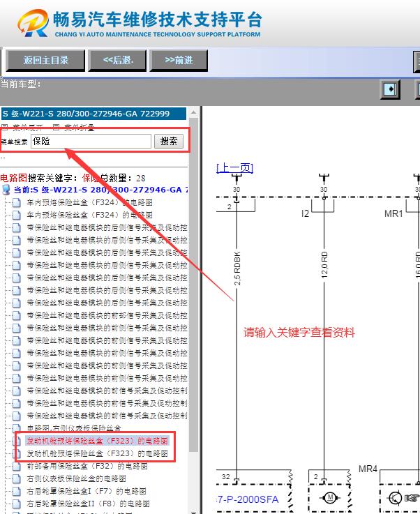Open 右侧仪表板保险丝盒的电路图
The image size is (420, 514).
point(76,478)
